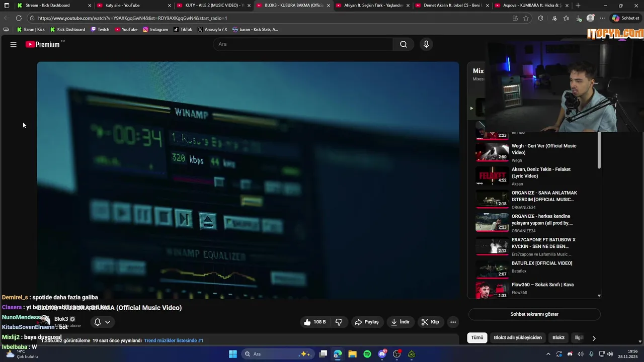Click the YouTube Ara search field
The image size is (644, 362).
pyautogui.click(x=303, y=44)
